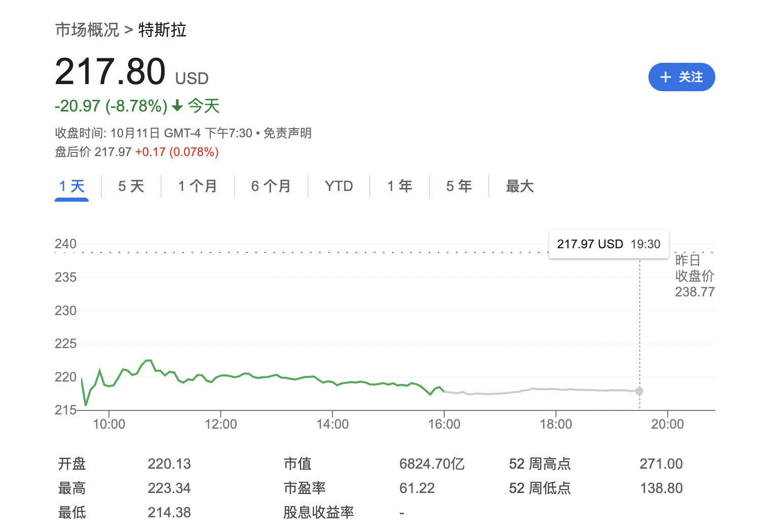Screen dimensions: 769x532
Task: Select the YTD range tab
Action: (339, 186)
